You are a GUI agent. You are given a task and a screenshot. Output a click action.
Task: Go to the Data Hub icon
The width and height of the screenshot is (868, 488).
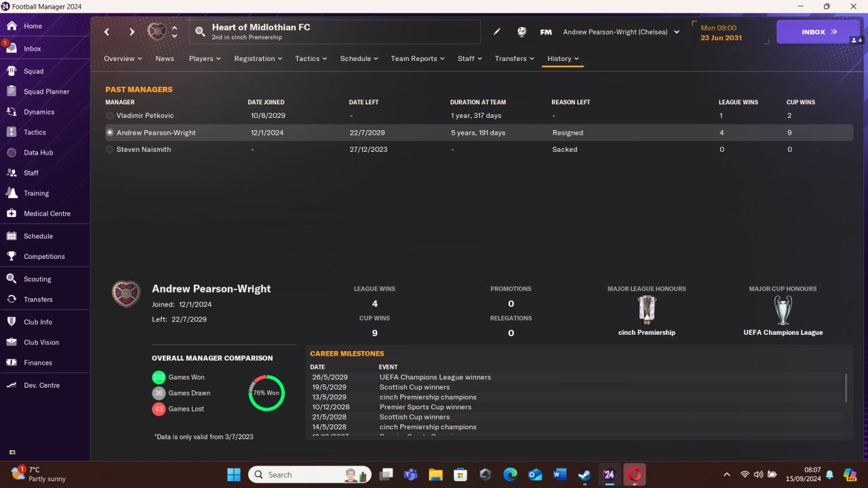coord(12,152)
